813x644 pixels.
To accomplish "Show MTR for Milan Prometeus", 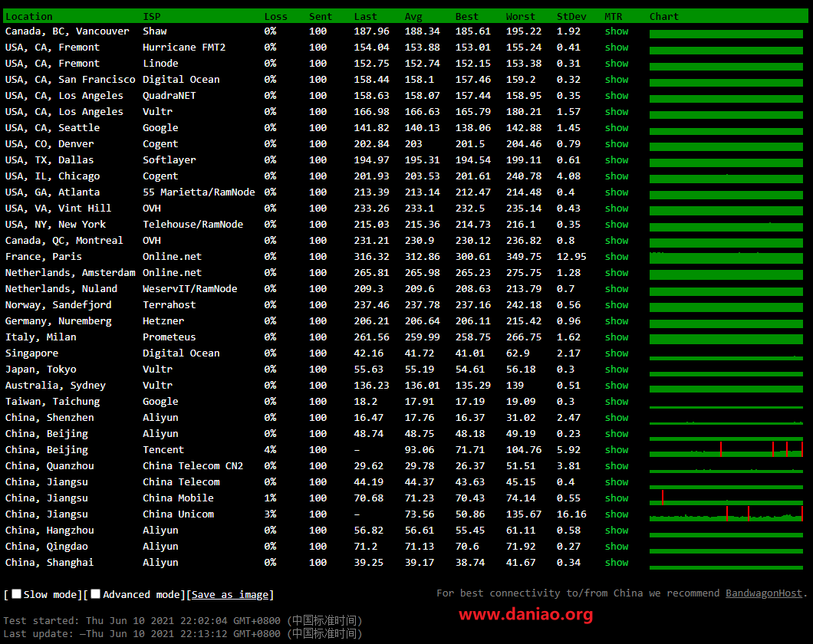I will 617,337.
